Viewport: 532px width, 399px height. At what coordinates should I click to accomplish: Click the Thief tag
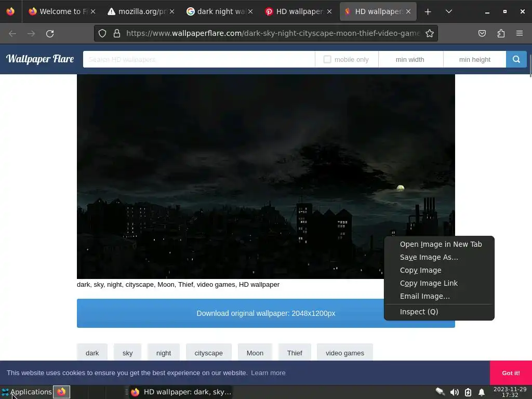pos(295,353)
